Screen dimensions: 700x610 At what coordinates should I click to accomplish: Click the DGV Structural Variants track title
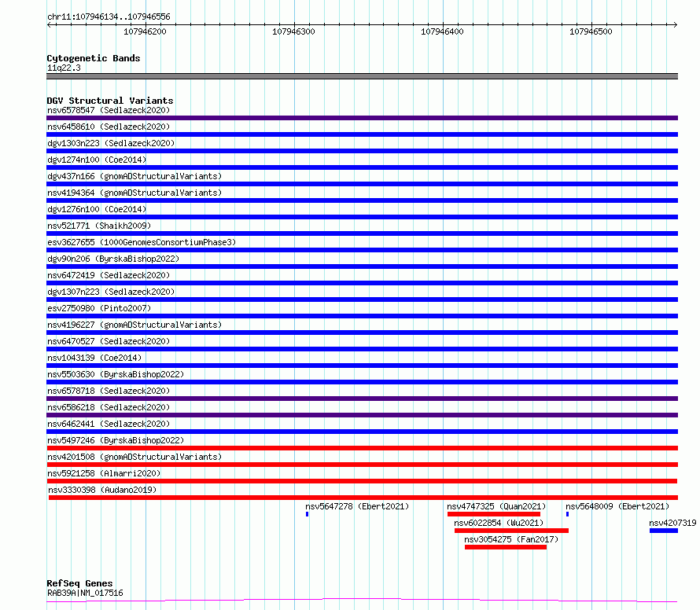pos(110,101)
